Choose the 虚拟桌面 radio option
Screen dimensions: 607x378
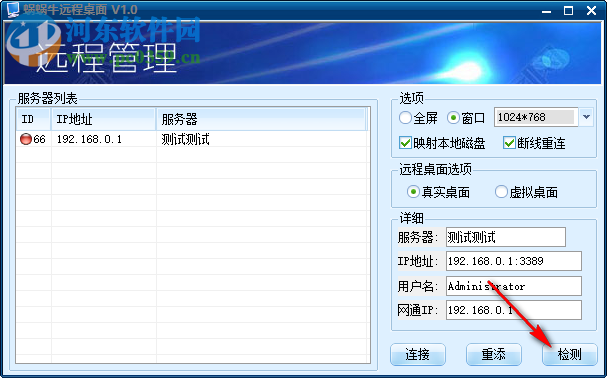501,192
